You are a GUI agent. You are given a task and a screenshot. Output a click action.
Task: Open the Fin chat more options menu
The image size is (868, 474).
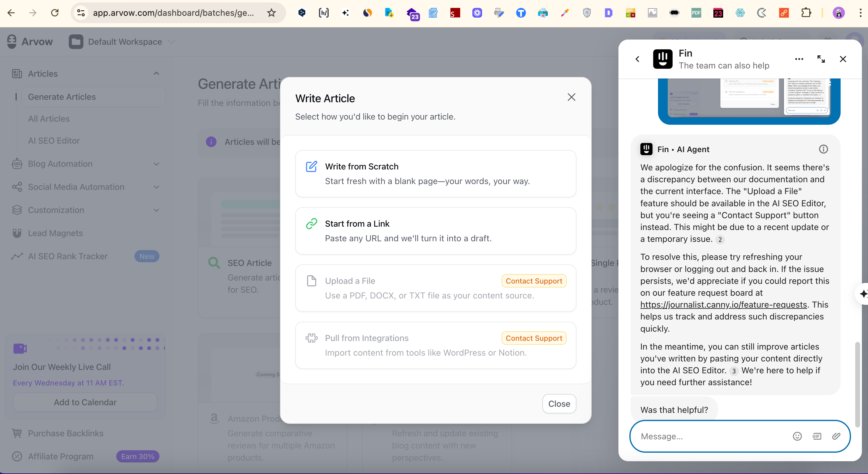tap(799, 59)
